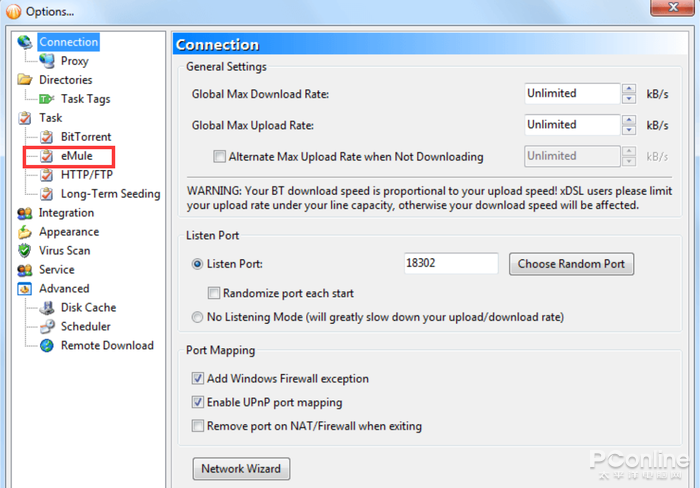This screenshot has width=700, height=488.
Task: Open the HTTP/FTP settings page
Action: (x=87, y=175)
